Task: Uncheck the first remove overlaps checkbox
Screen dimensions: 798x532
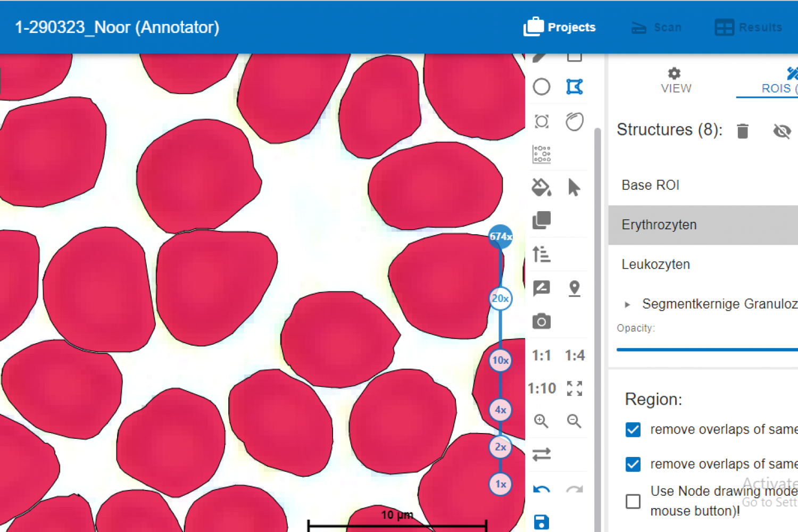Action: pyautogui.click(x=633, y=429)
